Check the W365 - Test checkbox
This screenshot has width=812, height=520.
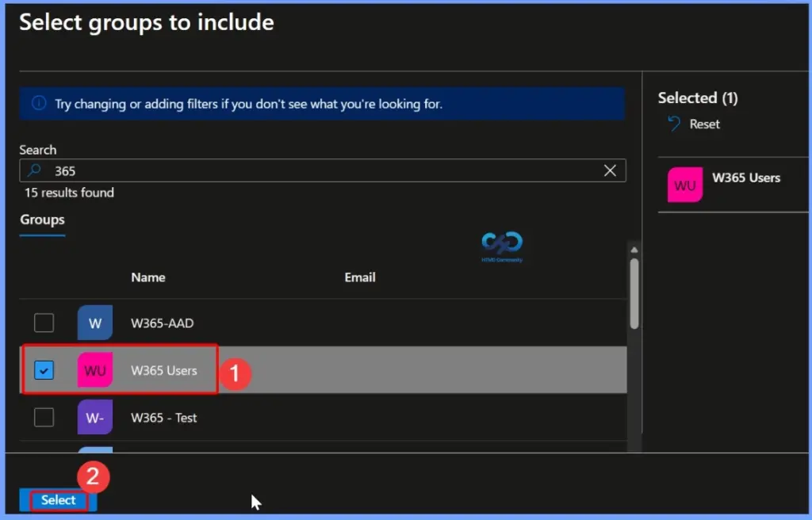pos(44,417)
